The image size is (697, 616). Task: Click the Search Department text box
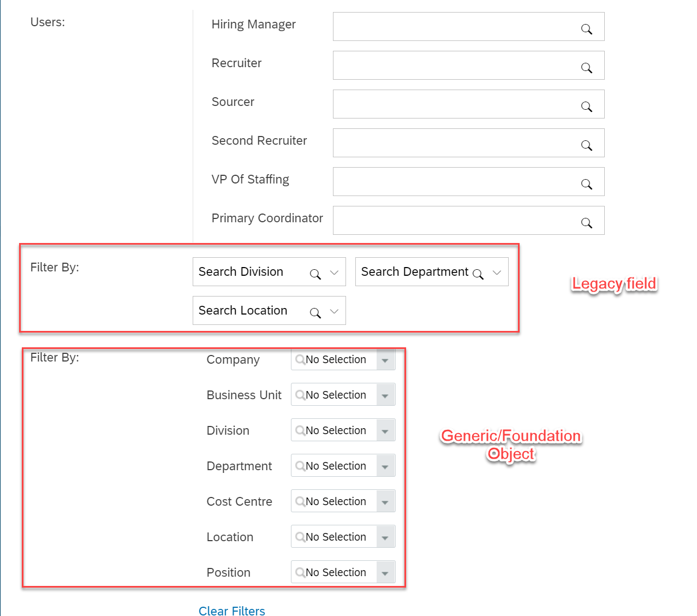(x=432, y=272)
